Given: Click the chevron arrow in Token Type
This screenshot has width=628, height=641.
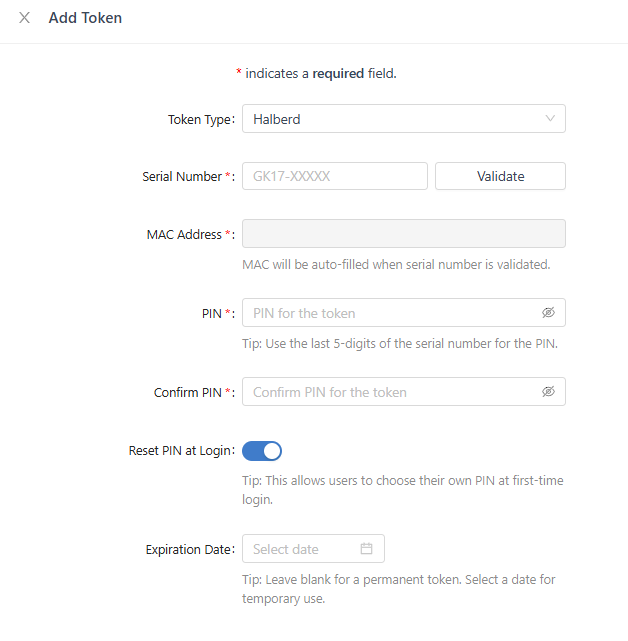Looking at the screenshot, I should [550, 119].
